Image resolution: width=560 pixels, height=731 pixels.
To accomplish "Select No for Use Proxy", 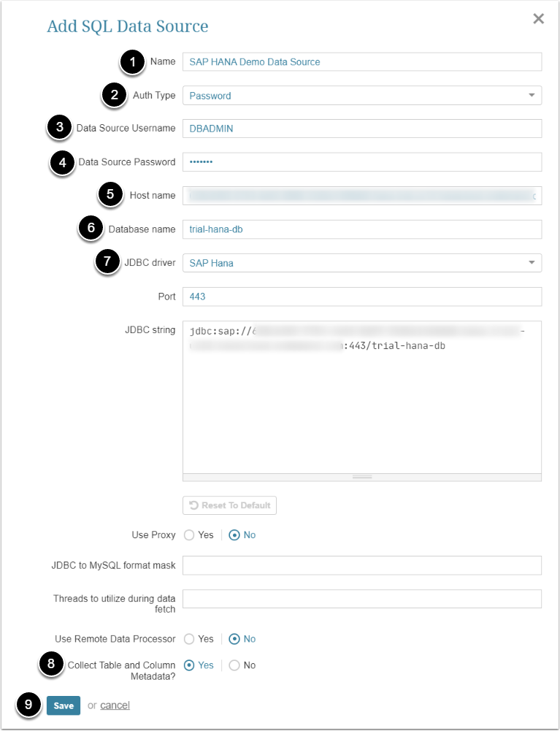I will [x=234, y=535].
